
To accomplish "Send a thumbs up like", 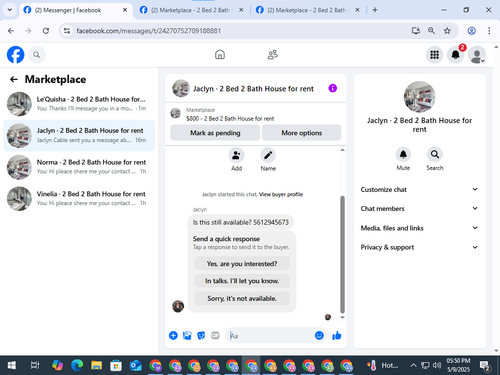I will [337, 336].
